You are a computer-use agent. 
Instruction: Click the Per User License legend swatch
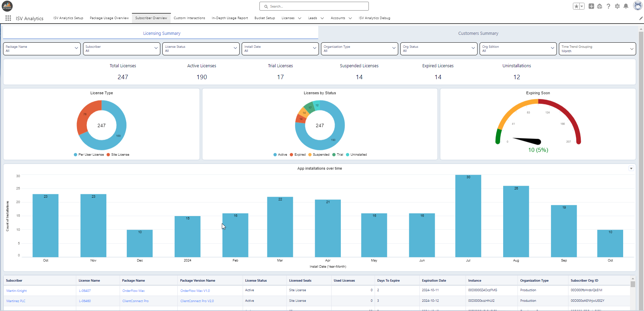(76, 155)
